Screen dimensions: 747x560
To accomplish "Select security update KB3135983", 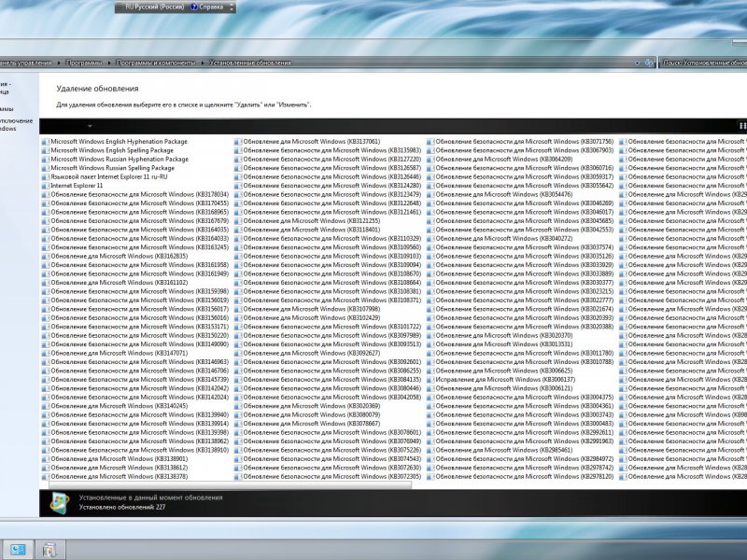I will coord(328,150).
